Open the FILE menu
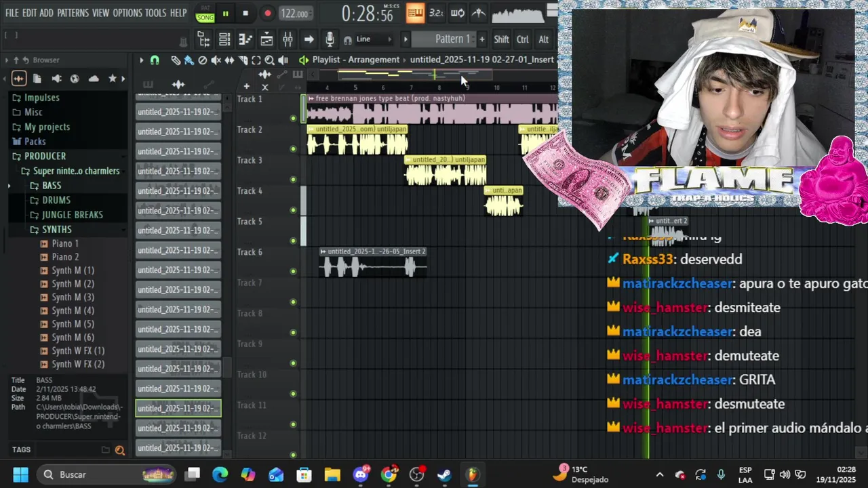The width and height of the screenshot is (868, 488). coord(12,13)
